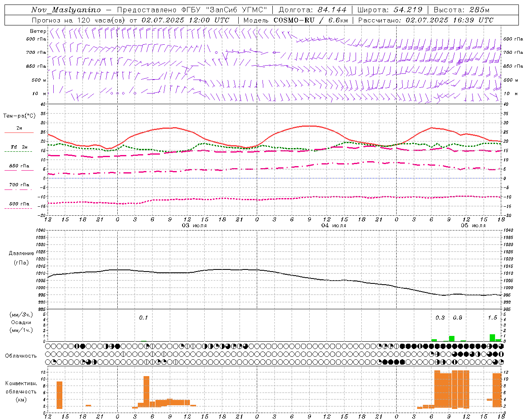Image resolution: width=525 pixels, height=420 pixels.
Task: Click the '850 гПа' temperature legend line sample
Action: [19, 170]
